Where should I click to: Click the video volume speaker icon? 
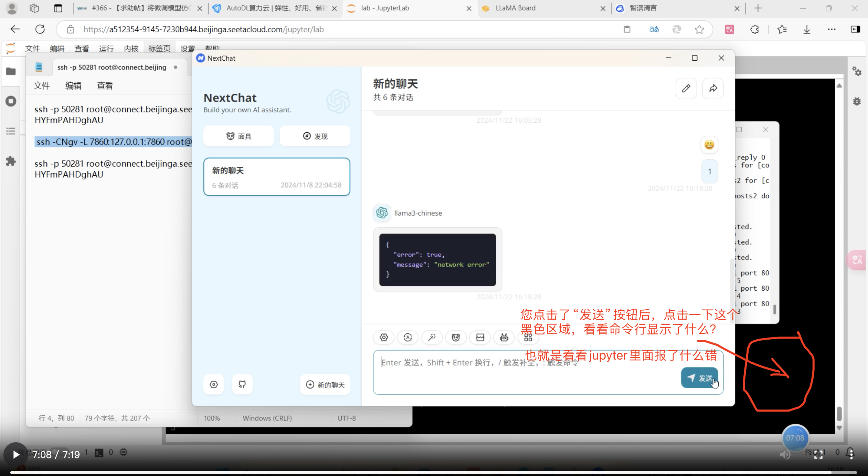tap(785, 455)
